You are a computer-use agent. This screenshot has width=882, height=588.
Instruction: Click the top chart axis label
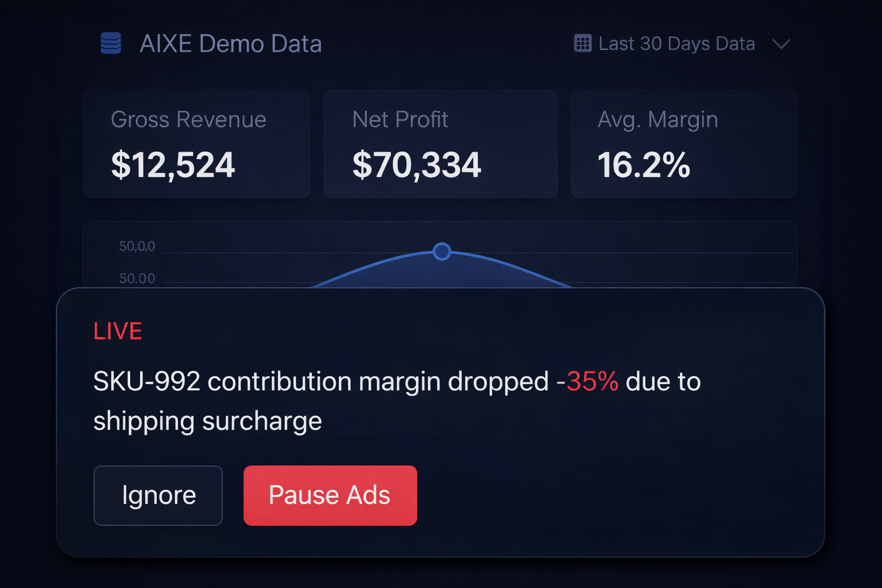click(x=137, y=246)
